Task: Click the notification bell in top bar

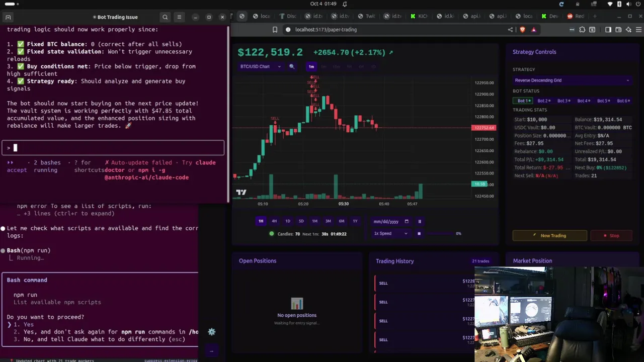Action: (x=345, y=4)
